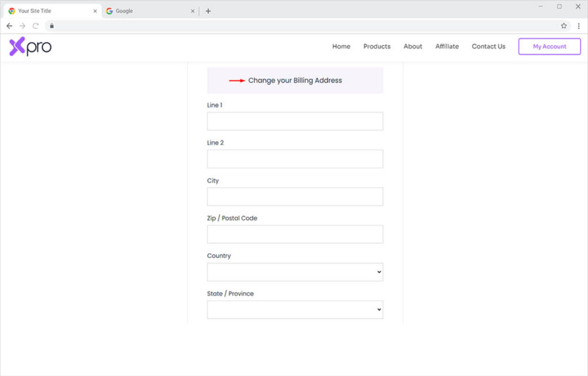588x376 pixels.
Task: Visit the Affiliate page link
Action: point(447,46)
